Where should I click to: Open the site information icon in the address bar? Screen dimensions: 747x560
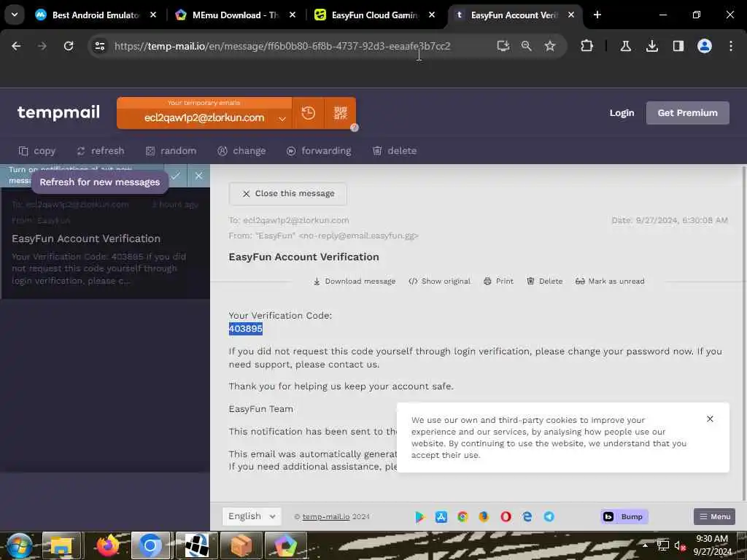pos(100,46)
